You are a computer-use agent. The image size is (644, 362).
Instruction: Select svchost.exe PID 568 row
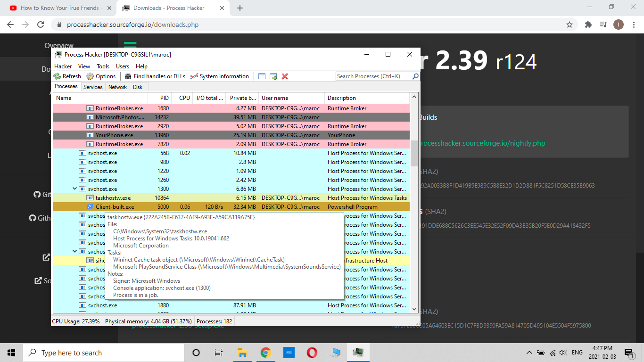[231, 153]
